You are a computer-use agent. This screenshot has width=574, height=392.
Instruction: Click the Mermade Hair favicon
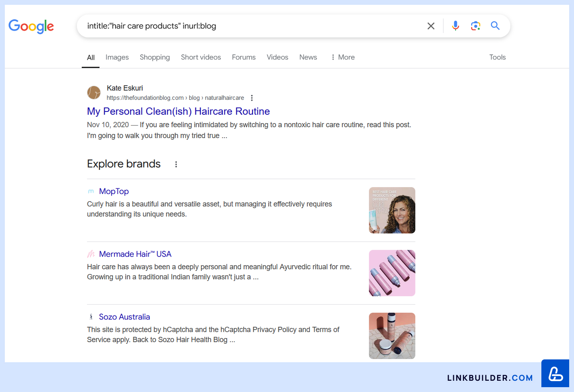click(91, 254)
